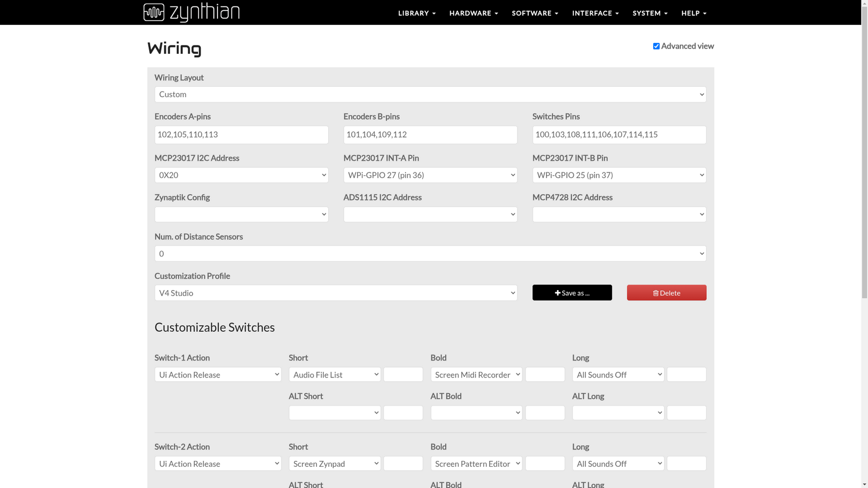The height and width of the screenshot is (488, 868).
Task: Click the trash icon on Delete button
Action: click(655, 293)
